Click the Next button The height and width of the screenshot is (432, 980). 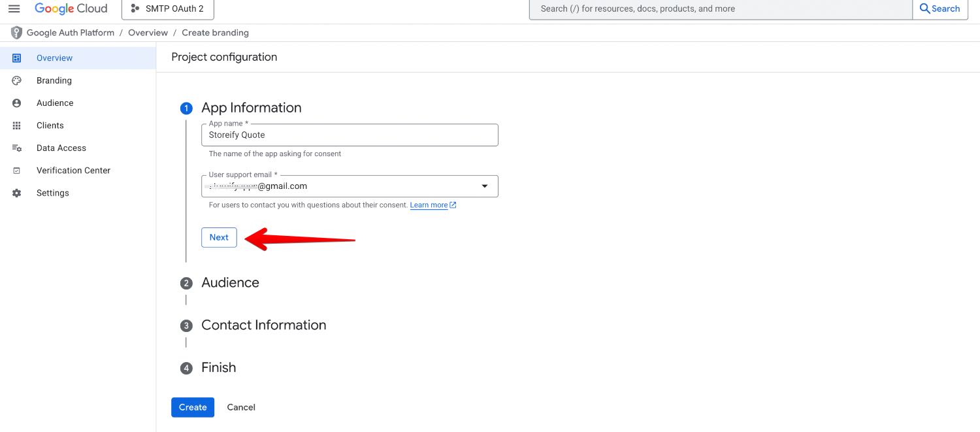click(219, 238)
